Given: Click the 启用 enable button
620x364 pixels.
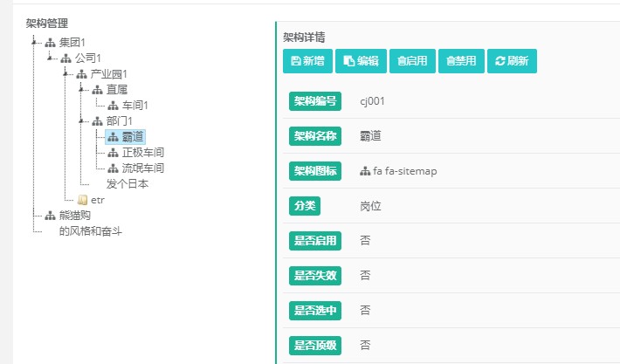Looking at the screenshot, I should point(412,61).
